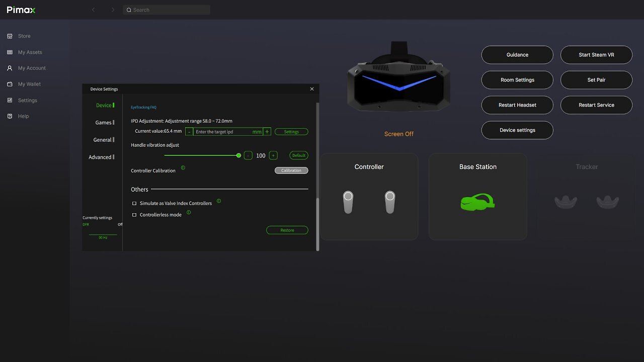Viewport: 644px width, 362px height.
Task: Restart Service
Action: 596,105
